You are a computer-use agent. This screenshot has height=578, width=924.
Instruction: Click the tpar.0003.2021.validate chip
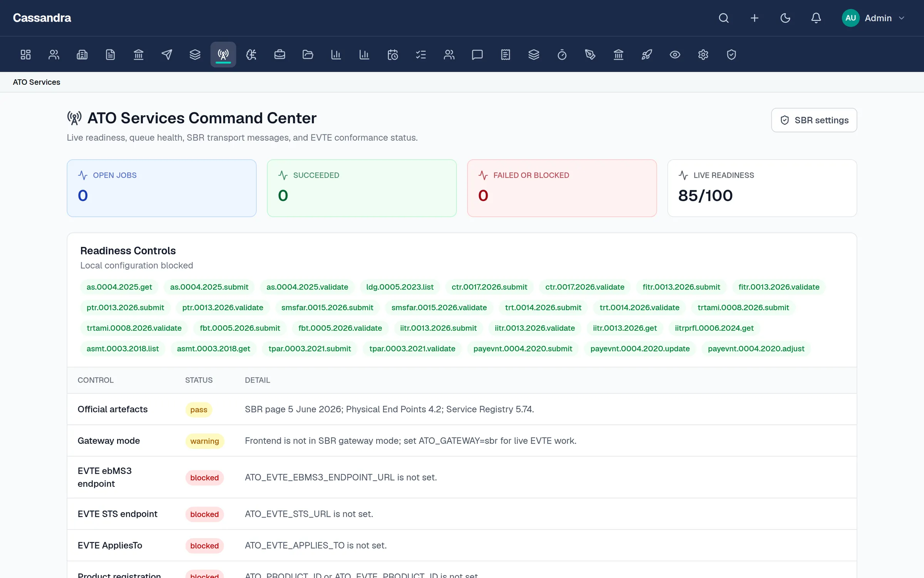point(412,349)
